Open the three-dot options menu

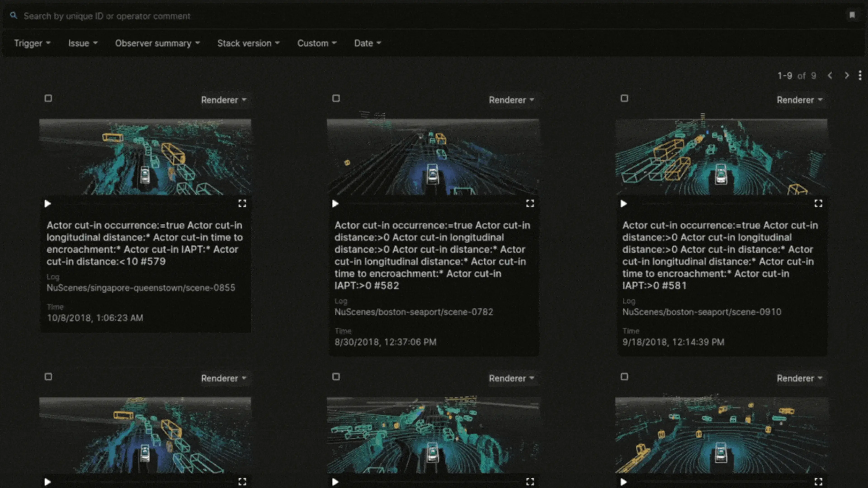[x=860, y=75]
